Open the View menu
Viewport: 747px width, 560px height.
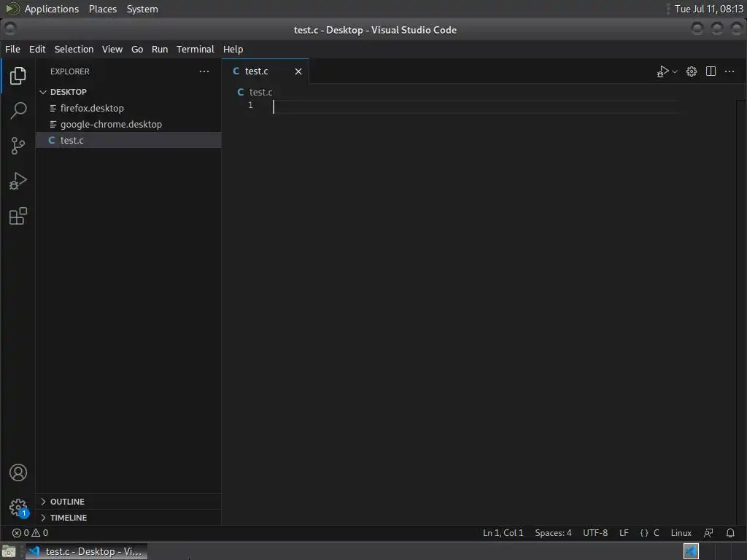click(x=112, y=49)
